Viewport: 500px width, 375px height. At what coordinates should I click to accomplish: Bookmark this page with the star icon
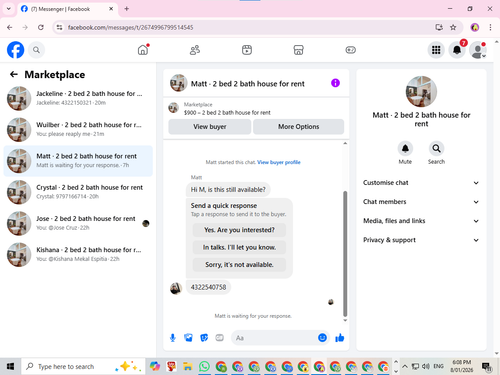(453, 27)
